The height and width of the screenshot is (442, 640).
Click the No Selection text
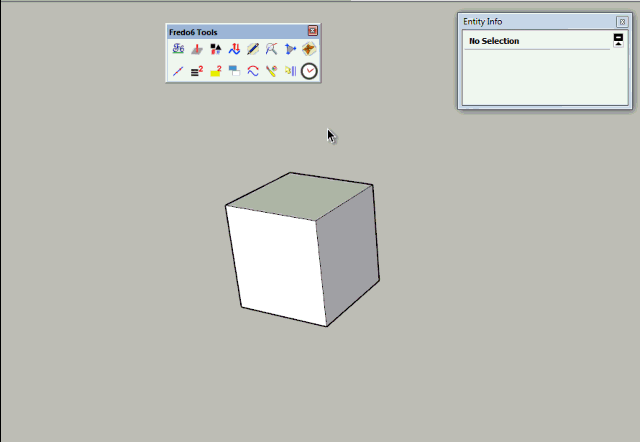pyautogui.click(x=494, y=41)
